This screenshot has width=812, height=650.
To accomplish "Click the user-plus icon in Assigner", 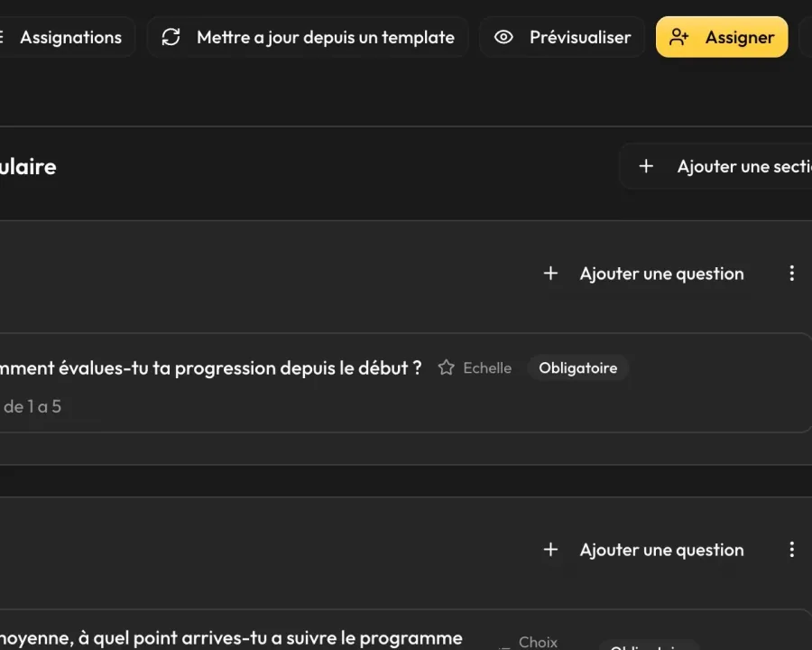I will pyautogui.click(x=678, y=37).
